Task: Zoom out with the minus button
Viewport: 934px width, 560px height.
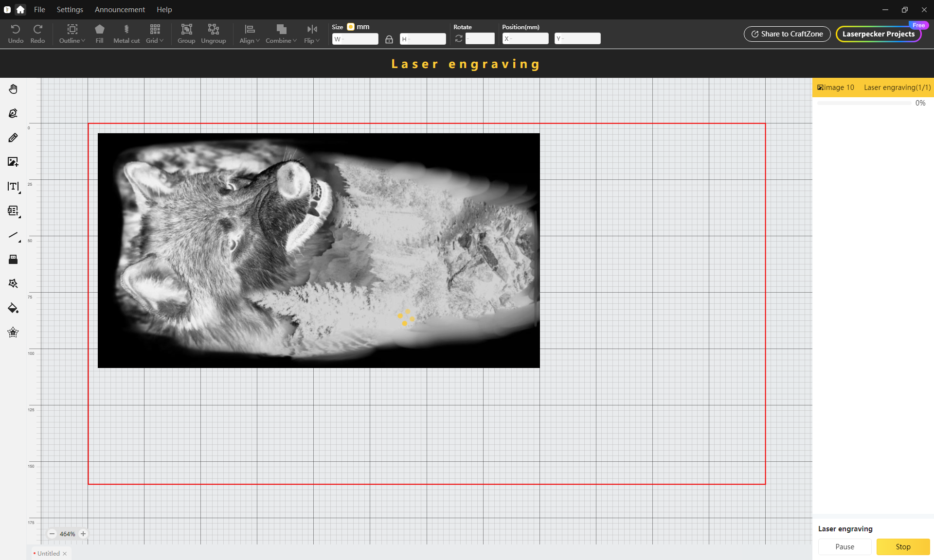Action: click(52, 534)
